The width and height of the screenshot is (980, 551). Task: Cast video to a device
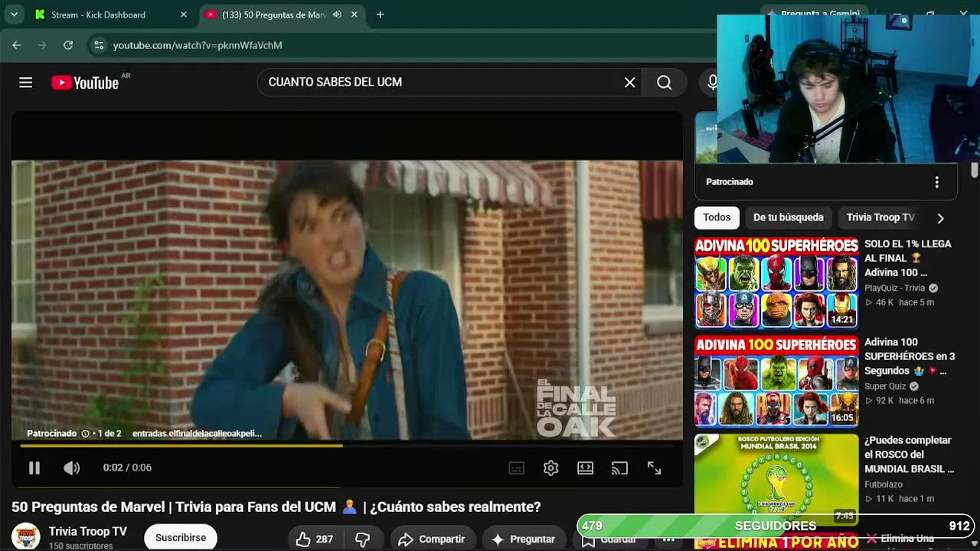[619, 468]
